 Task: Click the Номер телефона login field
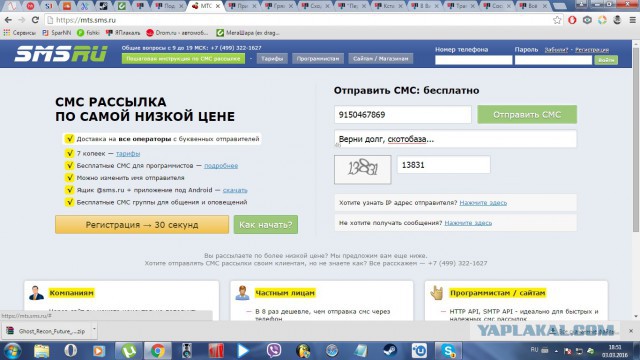(473, 60)
